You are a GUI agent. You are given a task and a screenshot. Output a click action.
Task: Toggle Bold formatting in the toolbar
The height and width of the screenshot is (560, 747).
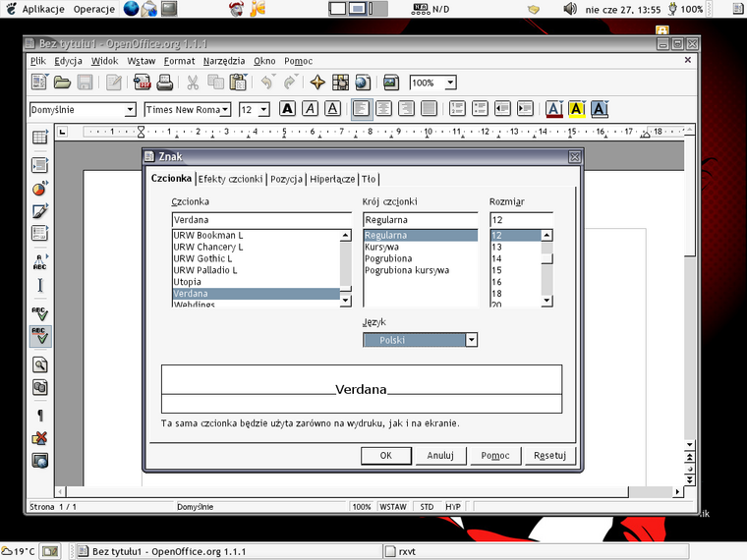[288, 109]
